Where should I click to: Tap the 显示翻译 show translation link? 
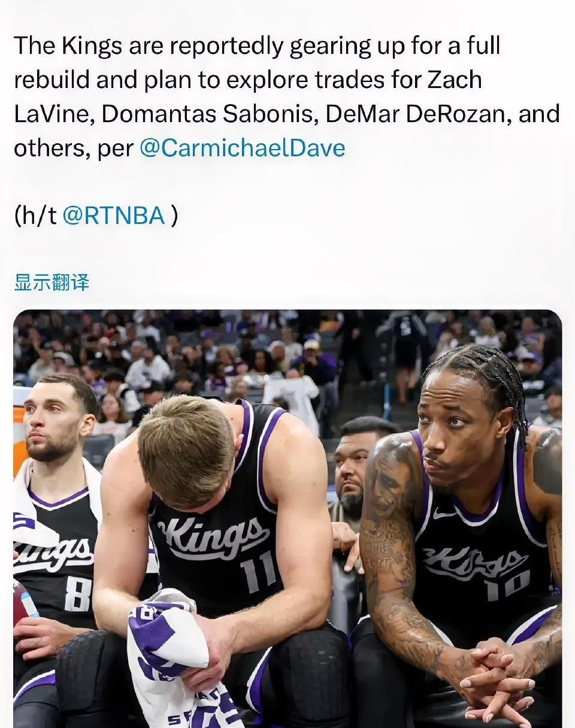pos(52,282)
